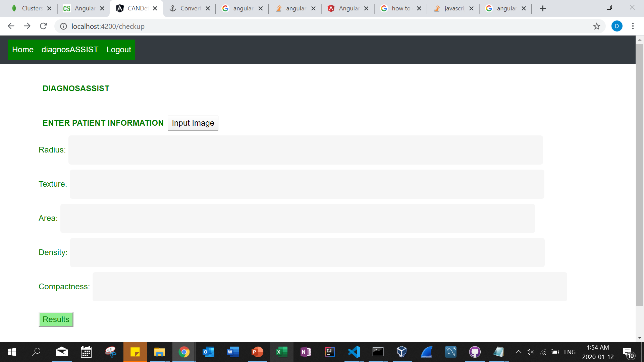The height and width of the screenshot is (362, 644).
Task: Expand the hidden system tray icons
Action: click(x=518, y=352)
